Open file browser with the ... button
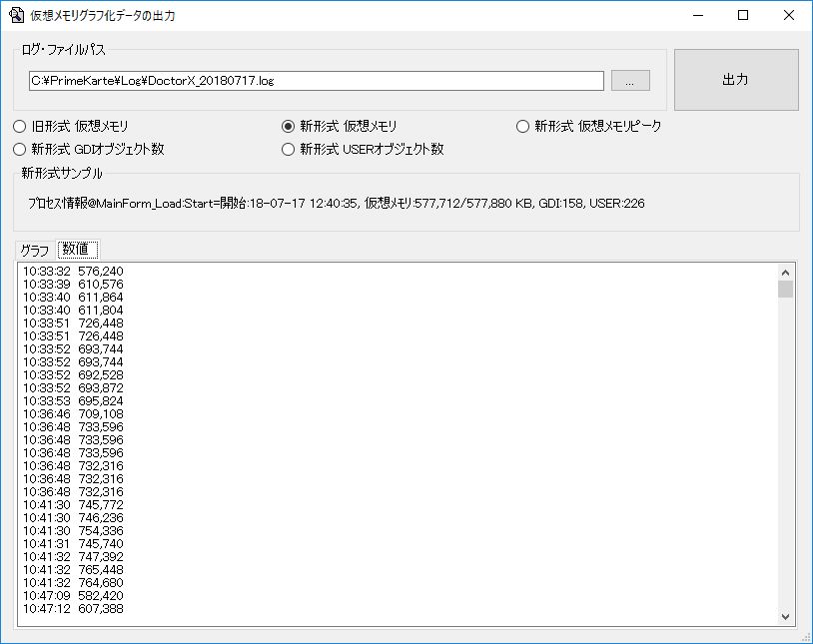The width and height of the screenshot is (813, 644). [x=630, y=80]
